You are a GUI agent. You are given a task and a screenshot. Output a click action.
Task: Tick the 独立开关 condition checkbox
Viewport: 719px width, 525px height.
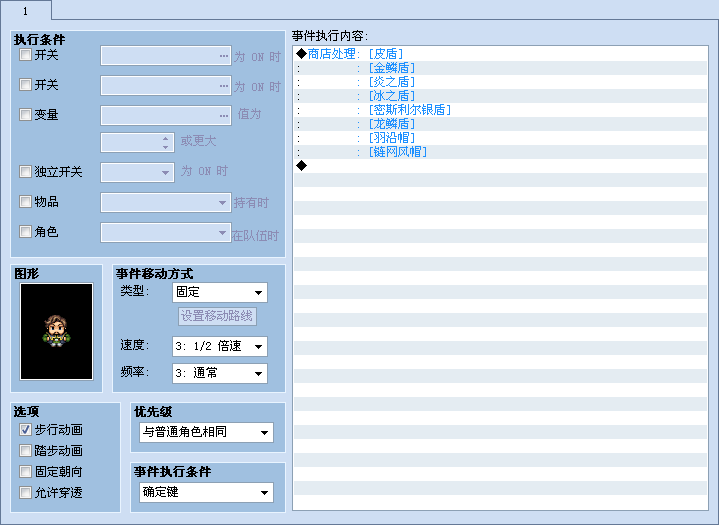[25, 171]
